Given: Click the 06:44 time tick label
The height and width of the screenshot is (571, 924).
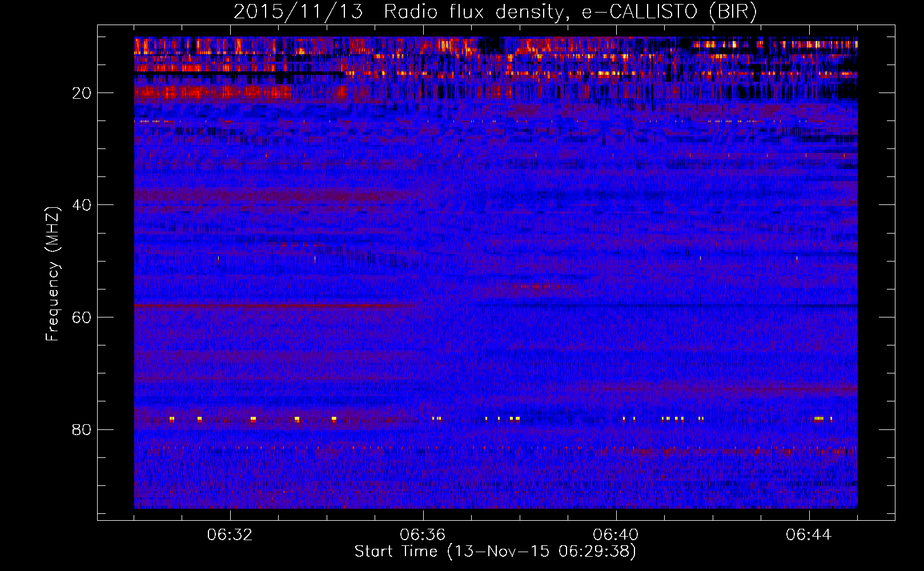Looking at the screenshot, I should click(x=809, y=535).
